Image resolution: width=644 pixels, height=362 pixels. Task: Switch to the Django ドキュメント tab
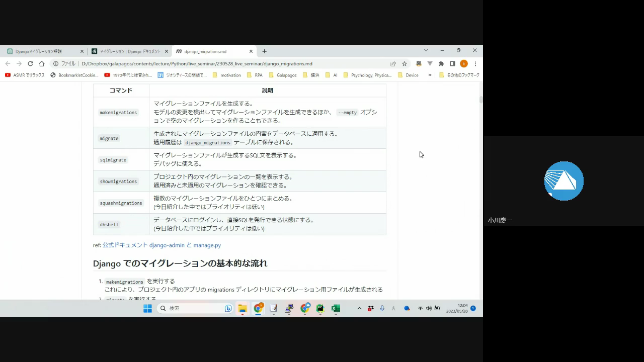(129, 51)
